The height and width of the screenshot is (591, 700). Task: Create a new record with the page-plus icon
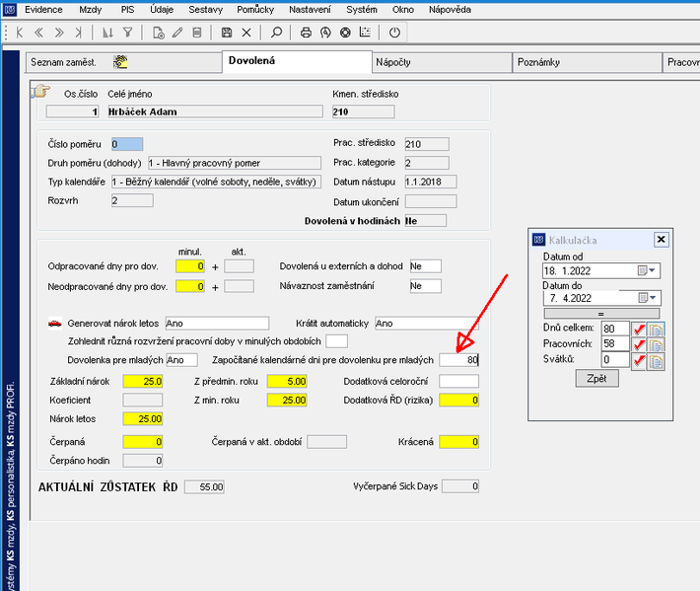(x=158, y=33)
